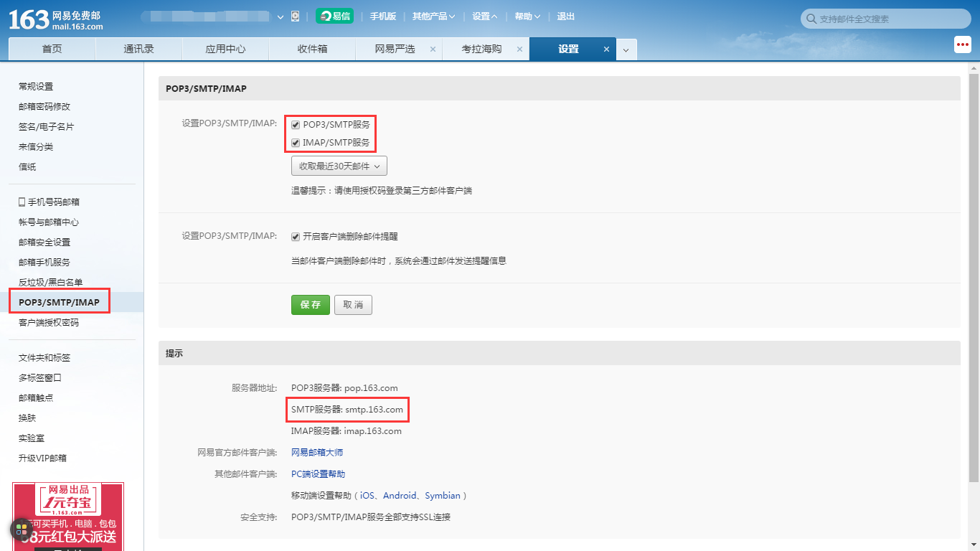Image resolution: width=980 pixels, height=551 pixels.
Task: Toggle the POP3/SMTP服务 checkbox
Action: click(x=296, y=125)
